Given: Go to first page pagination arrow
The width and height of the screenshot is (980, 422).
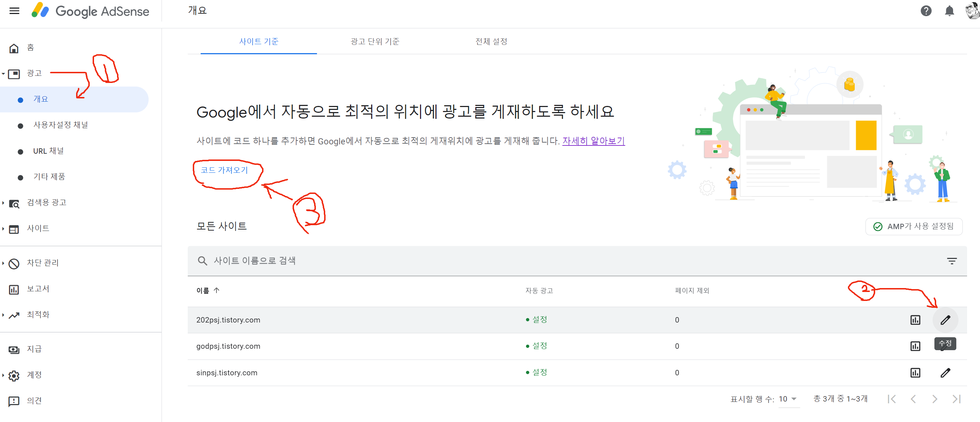Looking at the screenshot, I should click(891, 399).
